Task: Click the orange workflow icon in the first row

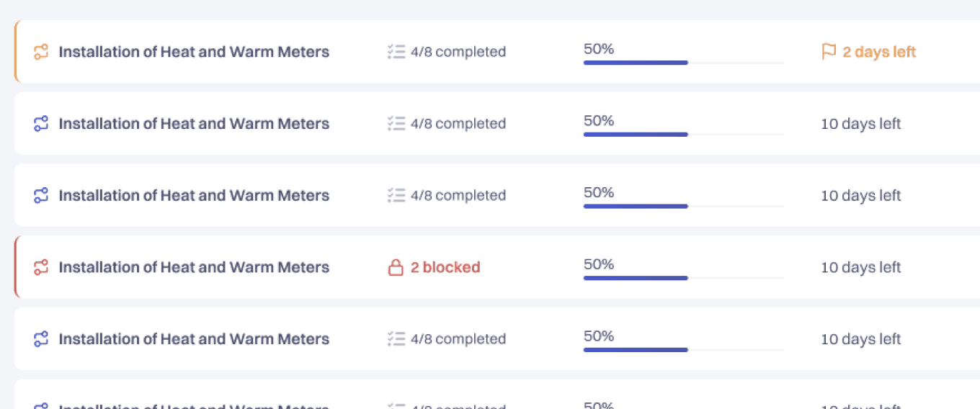Action: coord(41,52)
